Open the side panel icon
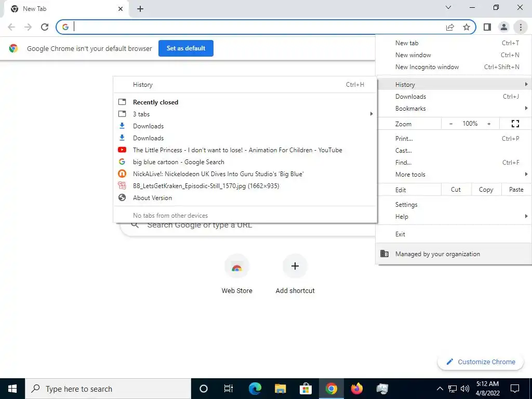This screenshot has width=532, height=399. [487, 27]
